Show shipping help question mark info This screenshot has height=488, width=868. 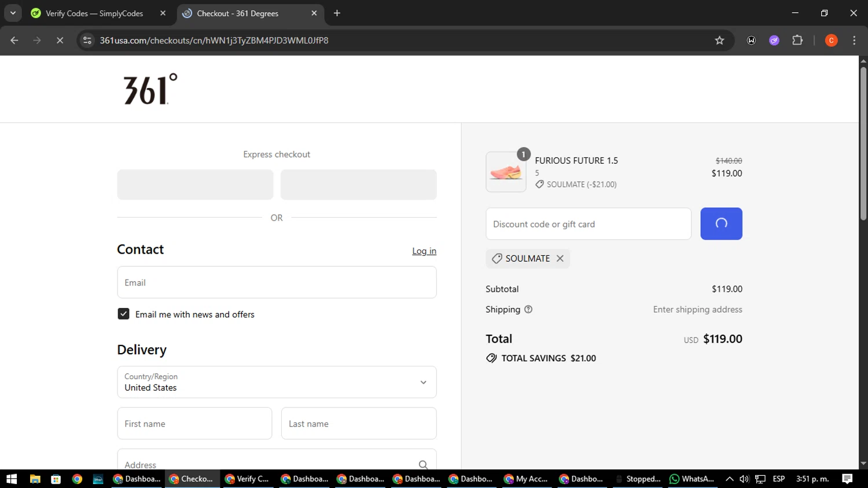click(528, 310)
